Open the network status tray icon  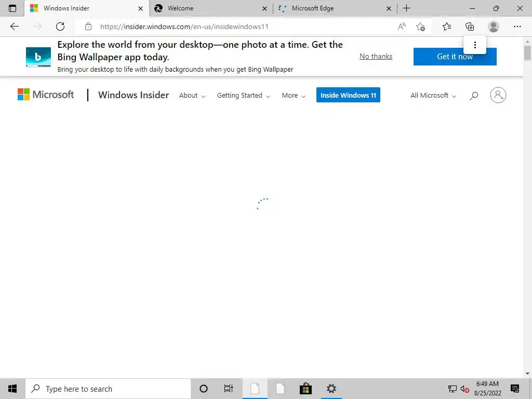(453, 389)
